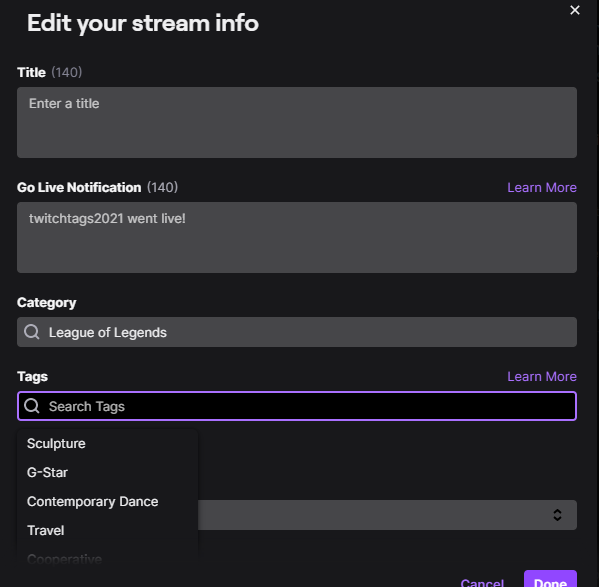Click the Title field label
599x587 pixels.
pyautogui.click(x=31, y=72)
